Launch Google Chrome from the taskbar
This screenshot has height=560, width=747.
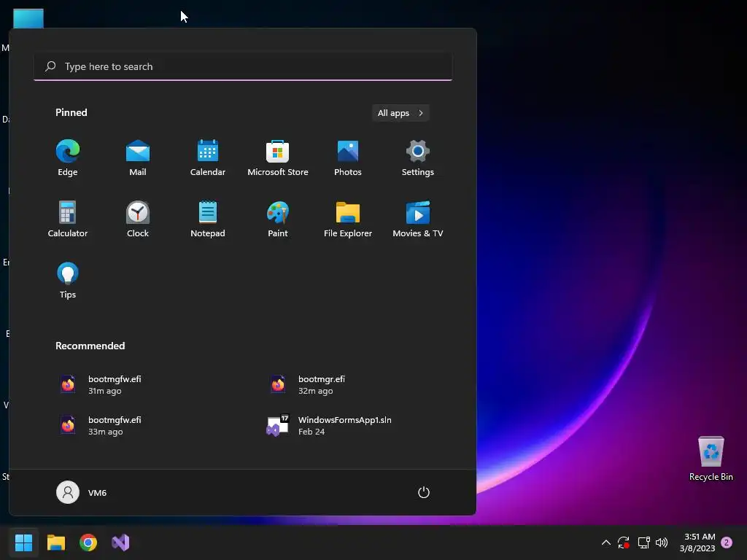88,542
